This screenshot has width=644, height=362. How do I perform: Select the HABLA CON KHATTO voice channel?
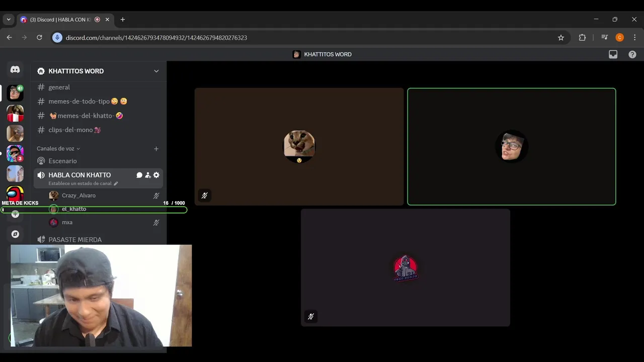click(79, 175)
